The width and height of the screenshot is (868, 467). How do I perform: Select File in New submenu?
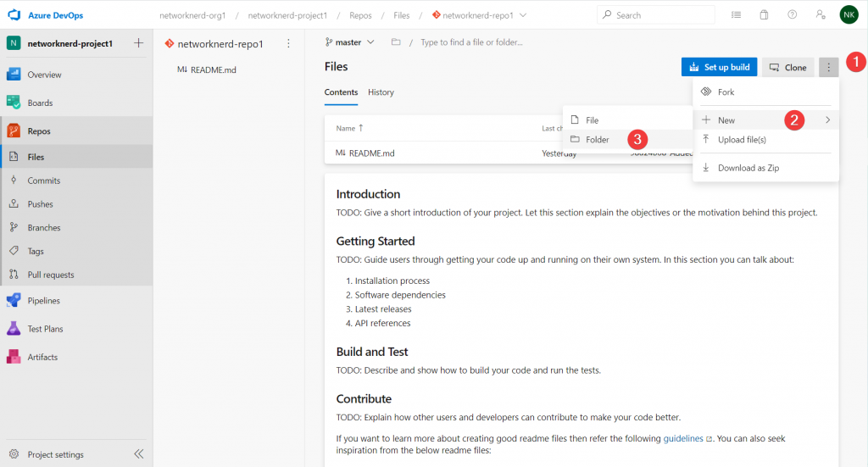[x=627, y=120]
